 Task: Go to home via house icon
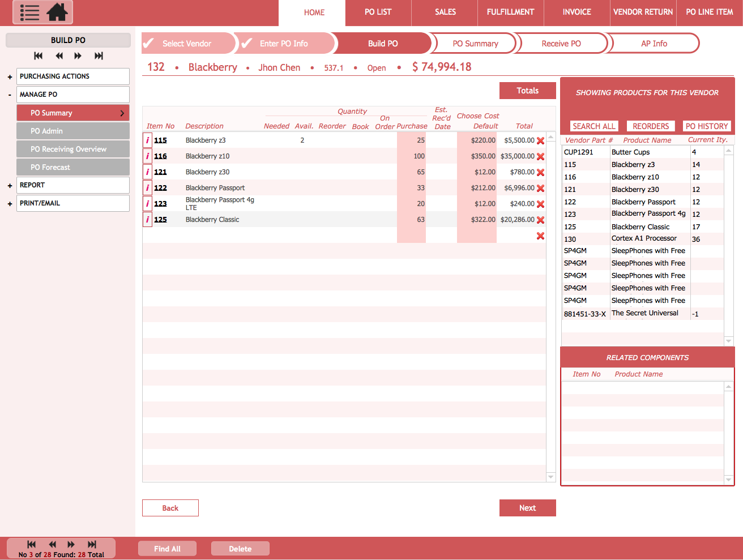pos(57,12)
